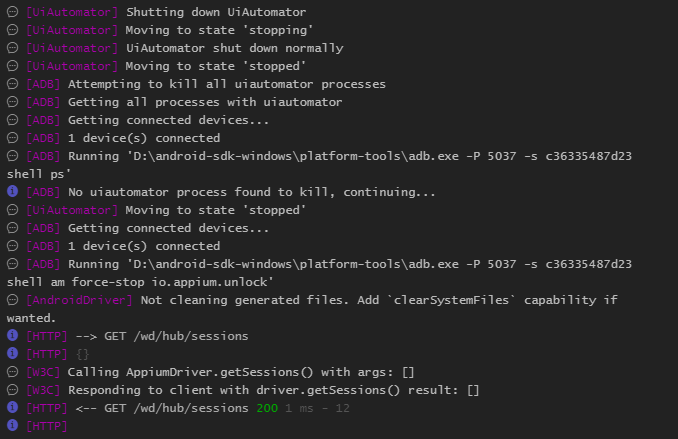Click debug icon beside 'Shutting down UiAutomator'
Viewport: 678px width, 439px height.
(x=13, y=12)
